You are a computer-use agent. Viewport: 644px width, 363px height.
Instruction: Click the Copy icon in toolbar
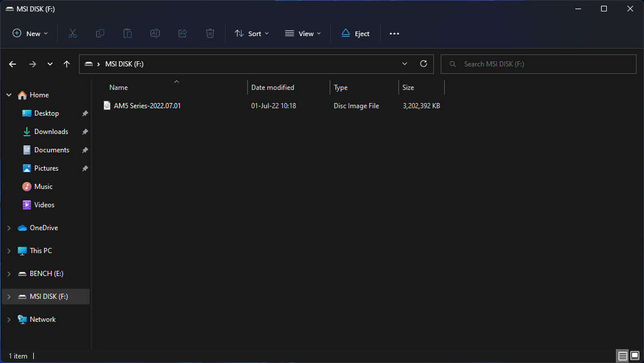tap(100, 33)
